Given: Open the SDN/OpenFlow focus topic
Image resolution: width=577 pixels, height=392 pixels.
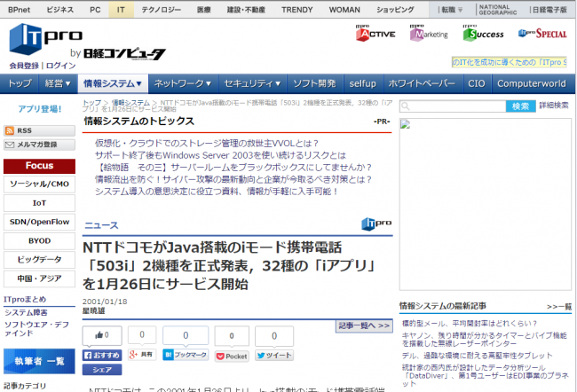Looking at the screenshot, I should [x=39, y=222].
